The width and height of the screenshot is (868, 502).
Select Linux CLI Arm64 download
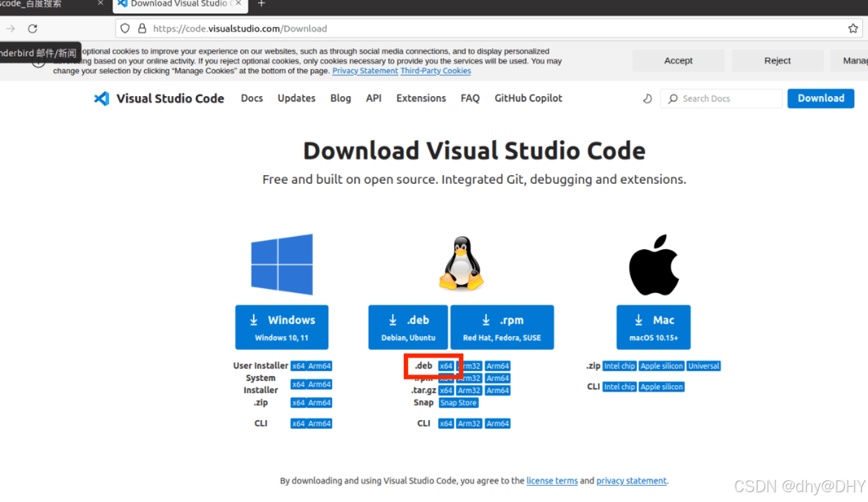tap(497, 424)
